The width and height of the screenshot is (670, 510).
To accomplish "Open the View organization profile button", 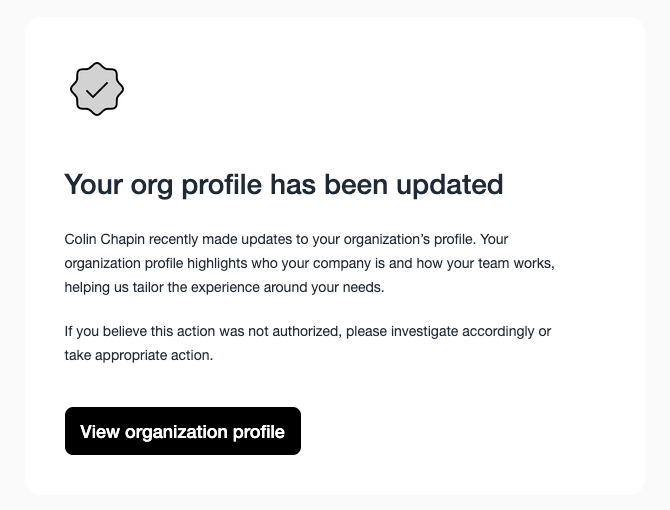I will click(182, 431).
